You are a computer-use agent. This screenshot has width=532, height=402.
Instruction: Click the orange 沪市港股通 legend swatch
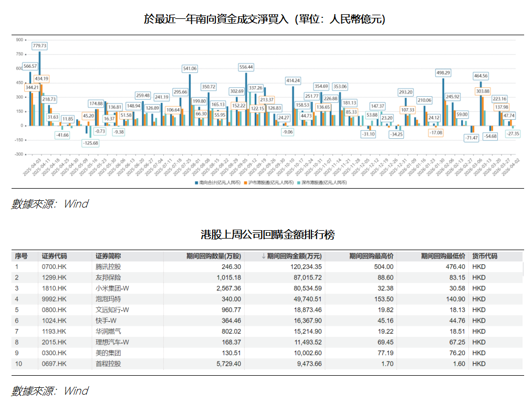pyautogui.click(x=246, y=183)
